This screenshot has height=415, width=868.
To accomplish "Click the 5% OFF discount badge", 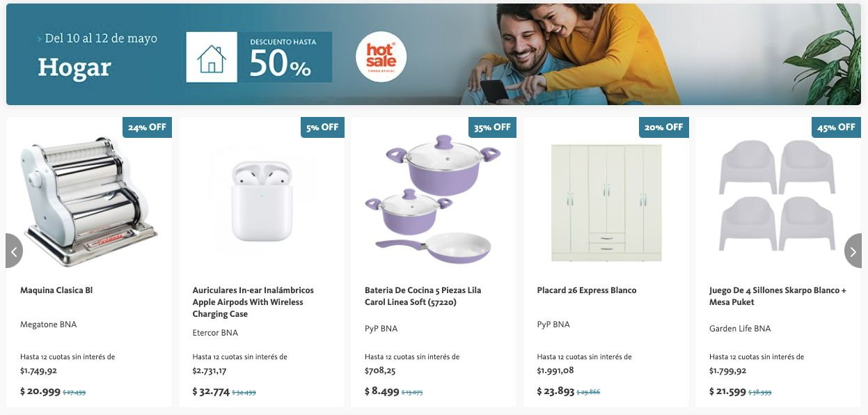I will click(x=322, y=127).
